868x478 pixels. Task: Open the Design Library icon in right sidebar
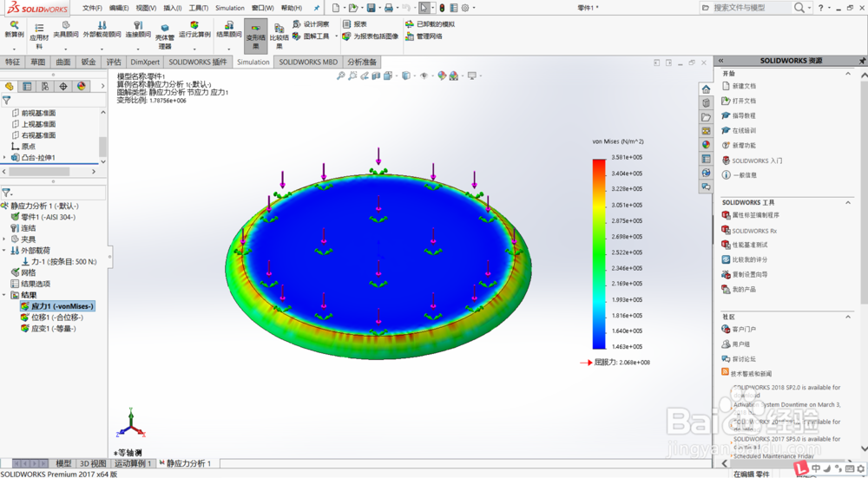(x=706, y=103)
